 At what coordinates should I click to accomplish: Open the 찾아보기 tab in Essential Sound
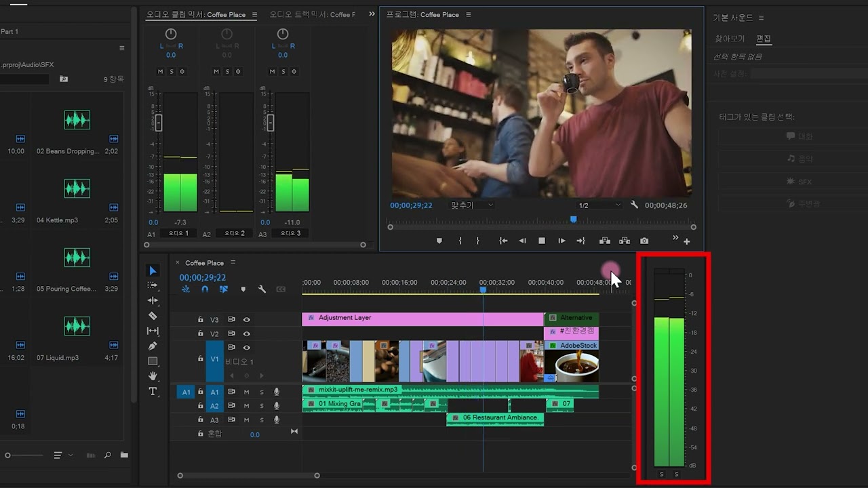click(730, 39)
